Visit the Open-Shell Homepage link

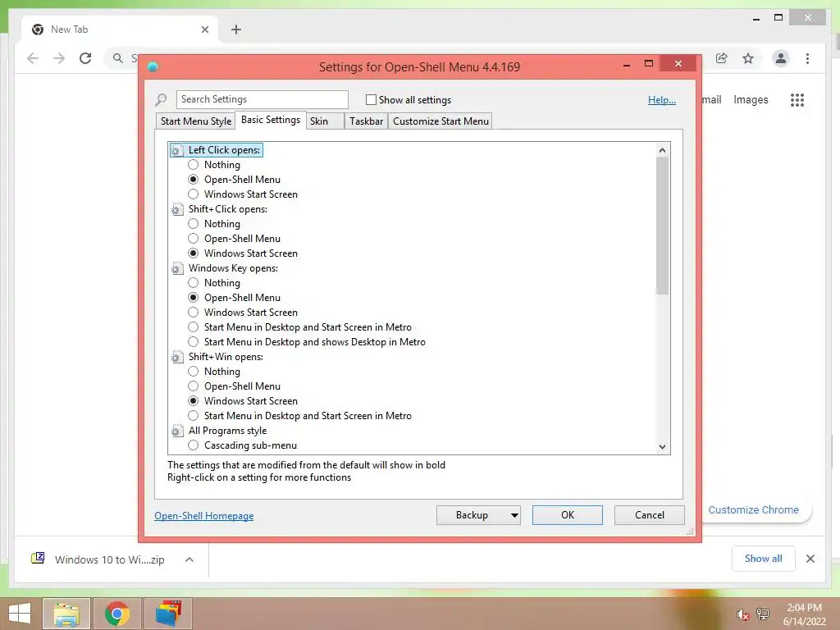203,516
